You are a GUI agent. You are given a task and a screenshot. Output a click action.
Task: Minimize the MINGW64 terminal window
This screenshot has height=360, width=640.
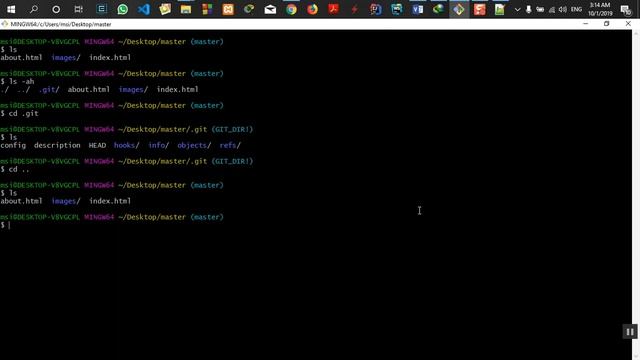pyautogui.click(x=586, y=24)
